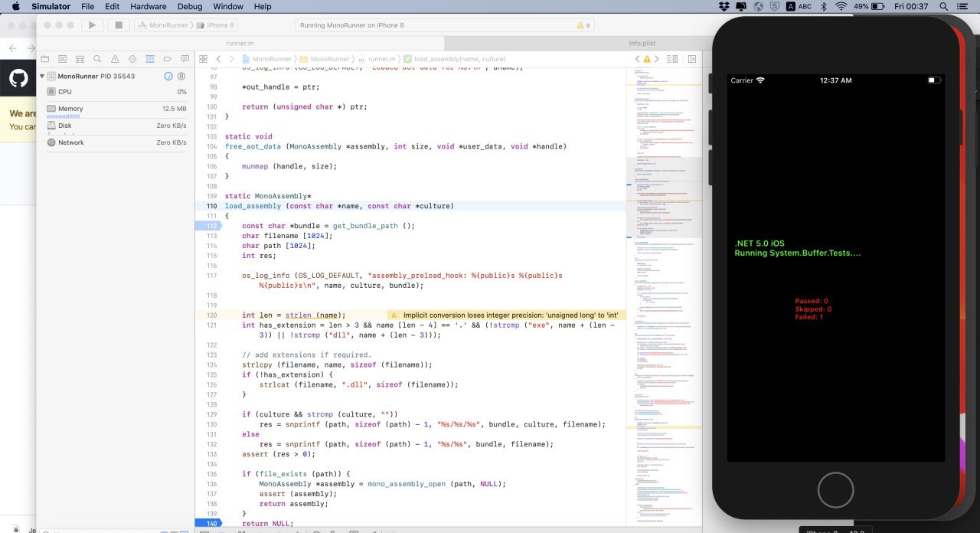980x533 pixels.
Task: Open the Project navigator folder icon
Action: coord(44,59)
